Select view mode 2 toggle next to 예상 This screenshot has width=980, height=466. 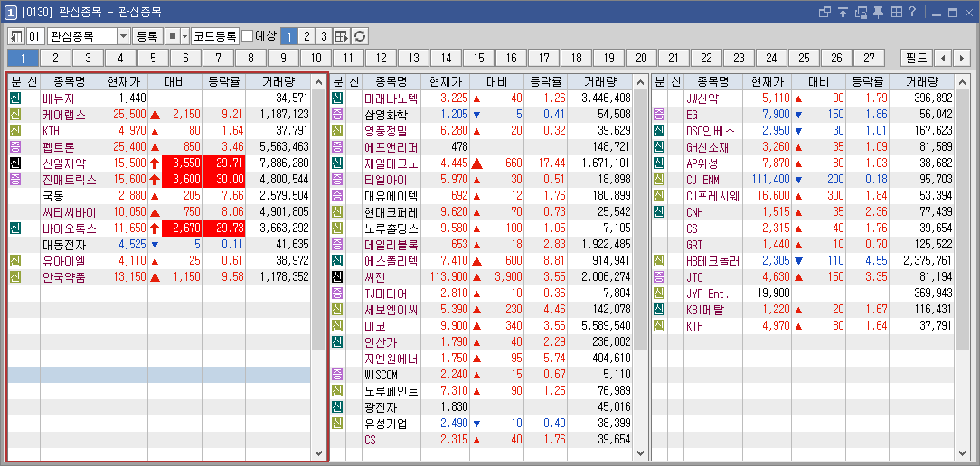click(x=306, y=36)
